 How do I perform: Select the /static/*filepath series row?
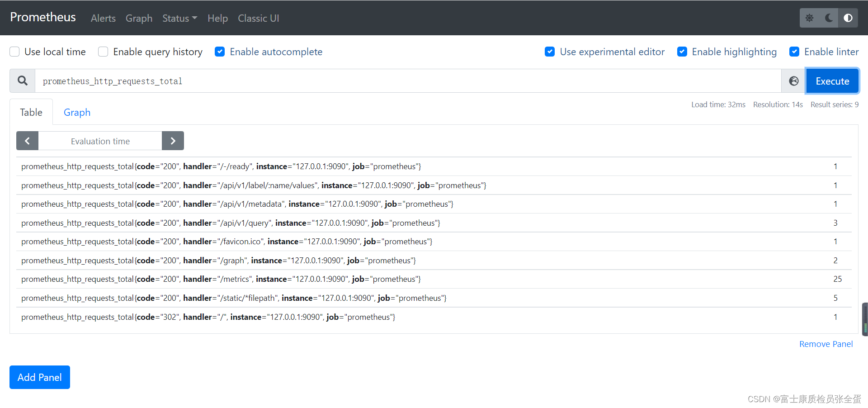434,298
